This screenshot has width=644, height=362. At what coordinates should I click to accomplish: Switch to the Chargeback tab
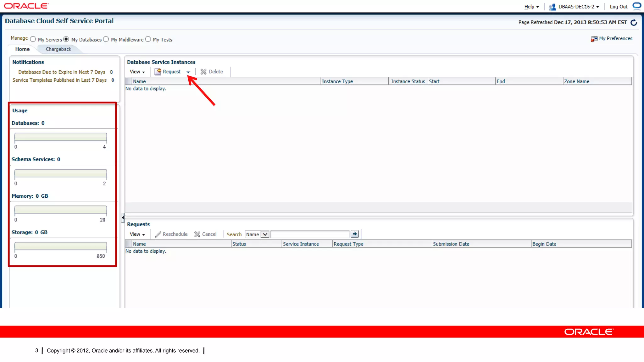tap(58, 49)
